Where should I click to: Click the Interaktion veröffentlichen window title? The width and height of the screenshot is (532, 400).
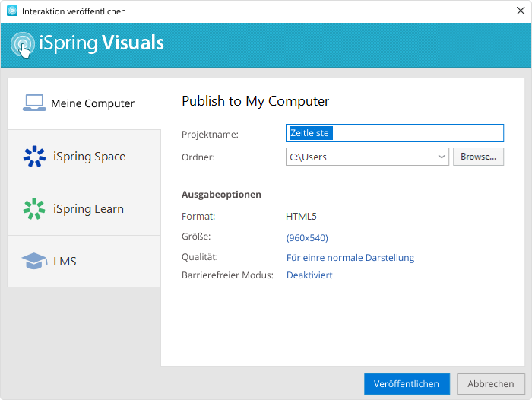pyautogui.click(x=74, y=11)
